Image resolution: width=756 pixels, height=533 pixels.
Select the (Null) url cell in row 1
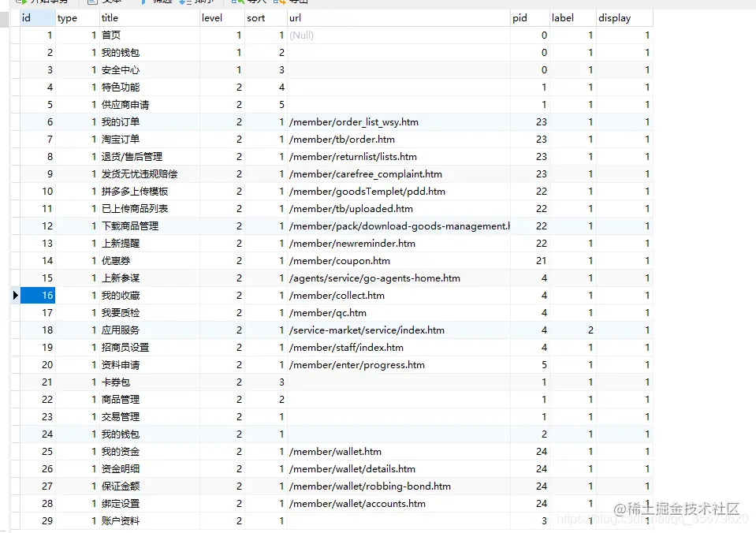point(399,35)
